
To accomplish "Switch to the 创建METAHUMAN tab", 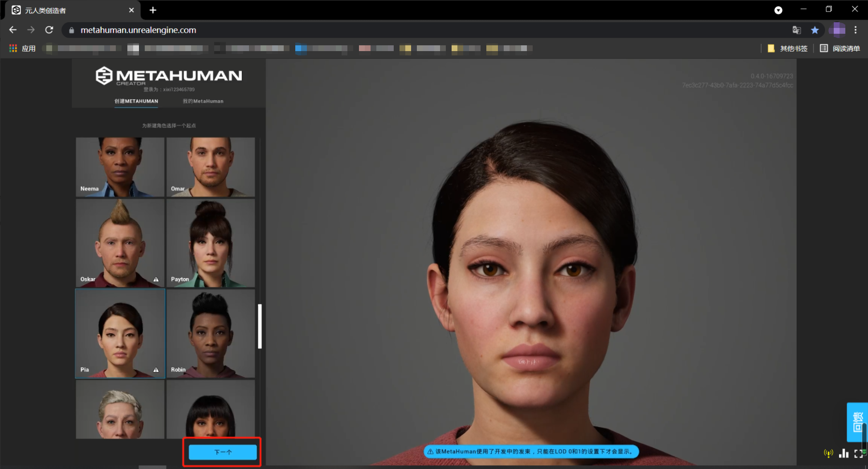I will 136,101.
